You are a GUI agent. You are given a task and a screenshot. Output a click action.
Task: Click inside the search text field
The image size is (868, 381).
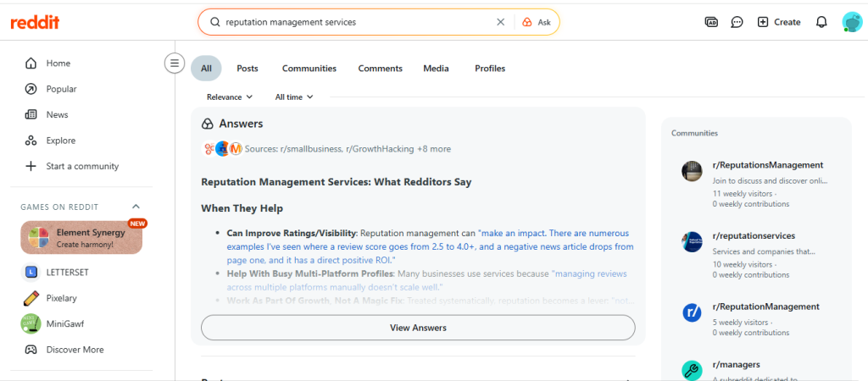click(357, 22)
